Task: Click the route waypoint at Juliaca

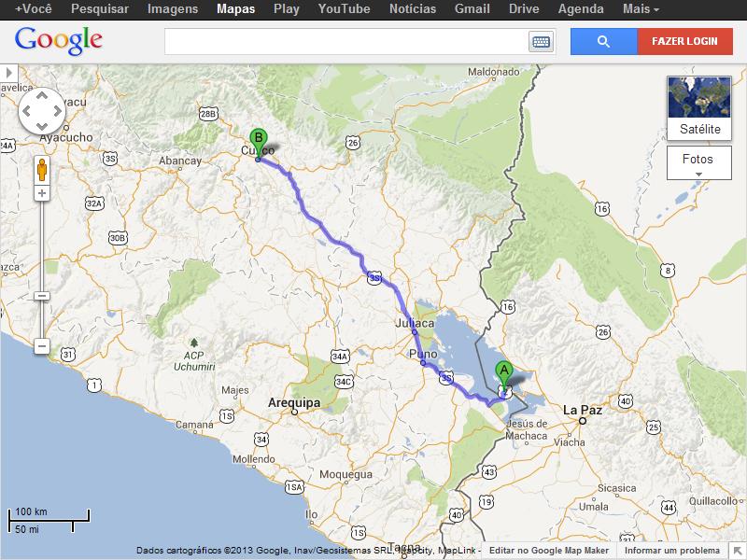Action: (x=415, y=332)
